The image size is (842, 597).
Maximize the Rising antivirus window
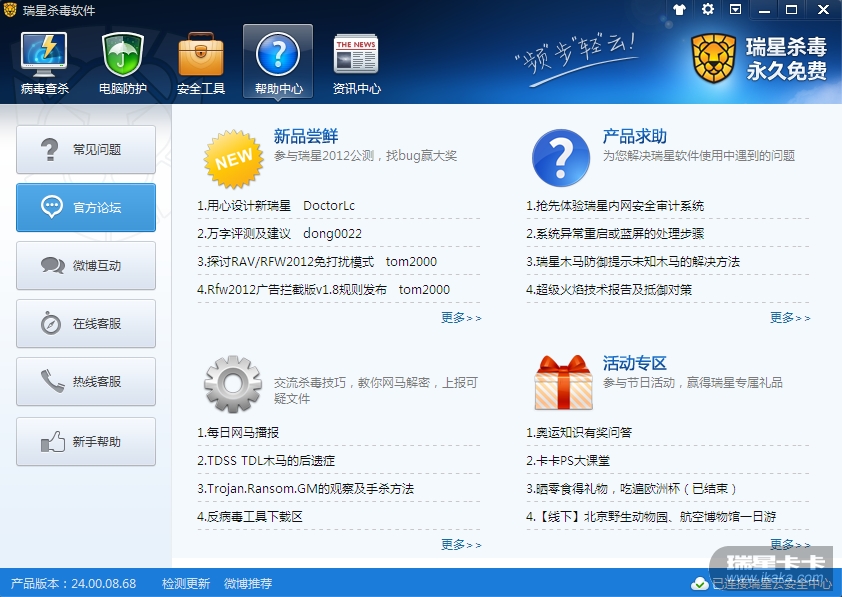tap(792, 10)
